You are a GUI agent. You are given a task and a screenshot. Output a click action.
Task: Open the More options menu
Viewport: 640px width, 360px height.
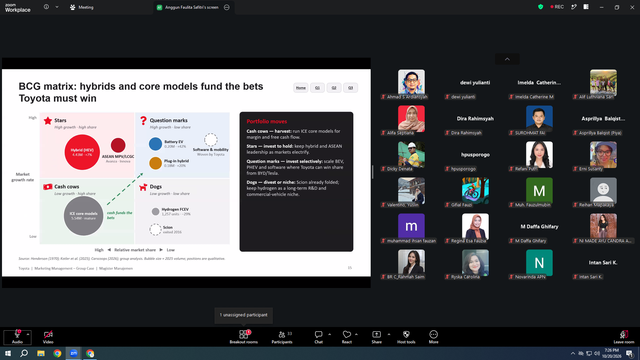point(433,337)
